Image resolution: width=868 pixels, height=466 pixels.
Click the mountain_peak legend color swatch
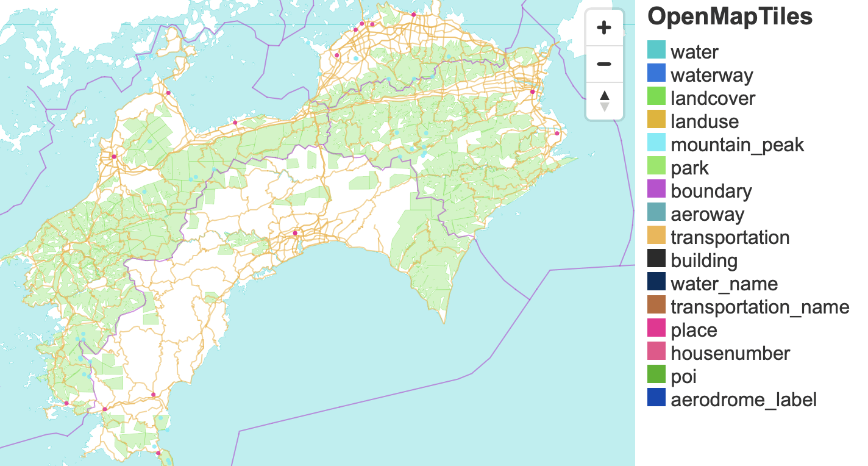656,143
